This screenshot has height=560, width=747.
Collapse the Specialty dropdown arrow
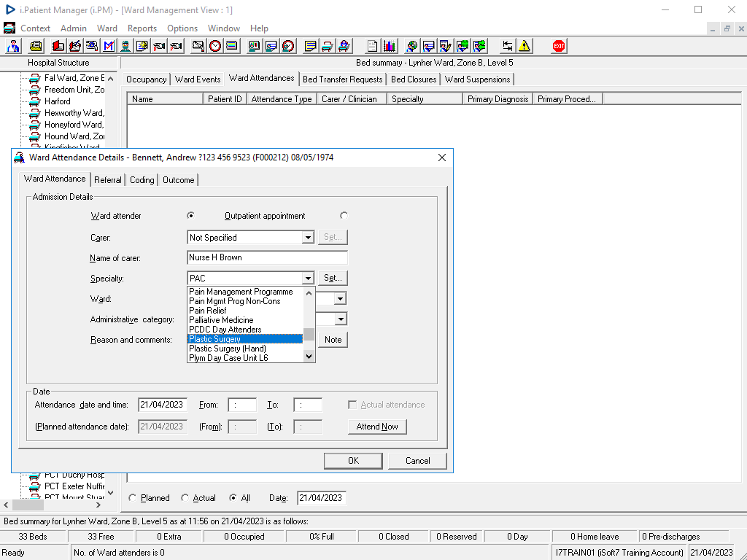click(308, 278)
